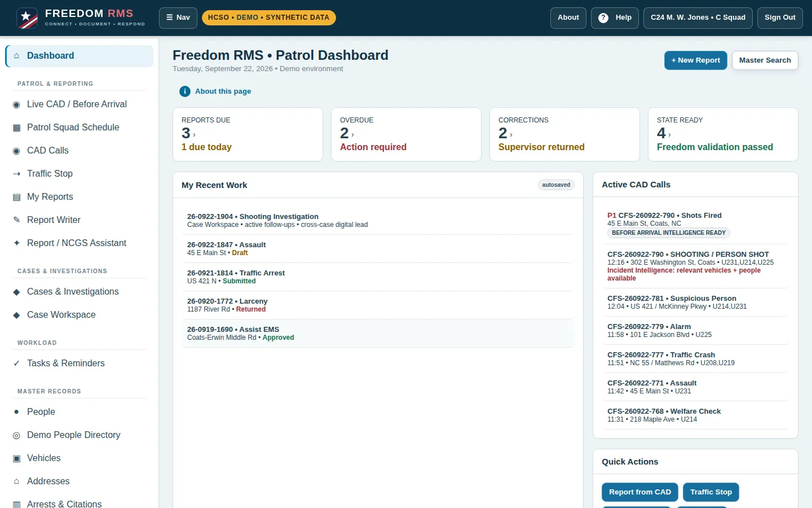Click the Live CAD / Before Arrival icon

tap(16, 104)
